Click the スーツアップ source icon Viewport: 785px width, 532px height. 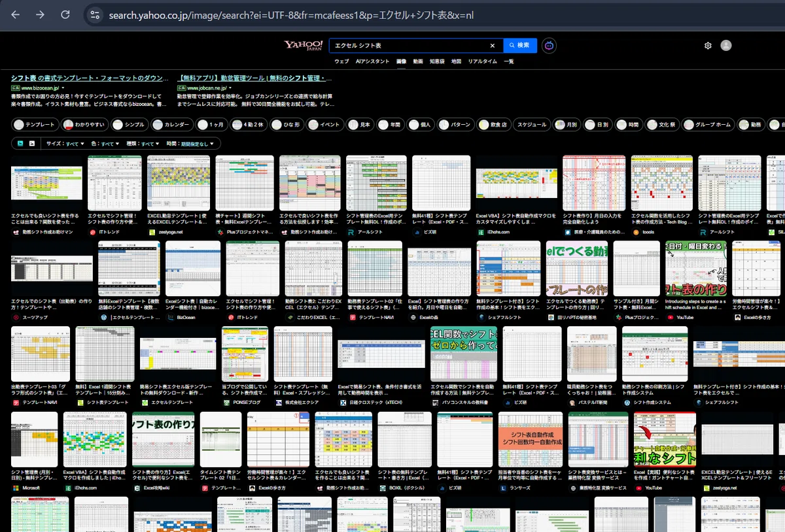coord(16,317)
